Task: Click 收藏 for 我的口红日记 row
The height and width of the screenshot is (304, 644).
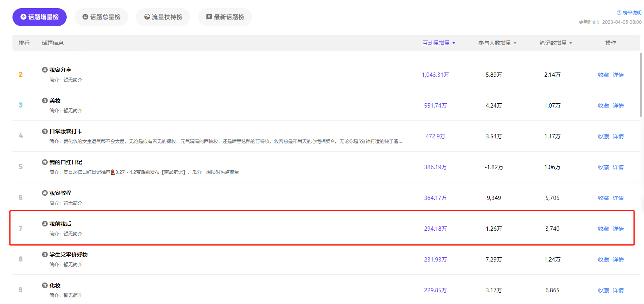Action: pos(603,167)
